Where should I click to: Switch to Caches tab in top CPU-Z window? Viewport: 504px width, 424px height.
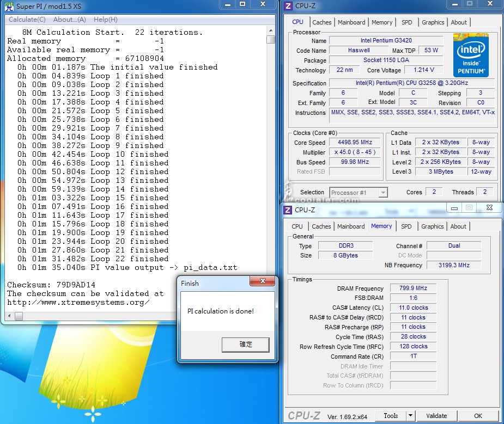(322, 22)
